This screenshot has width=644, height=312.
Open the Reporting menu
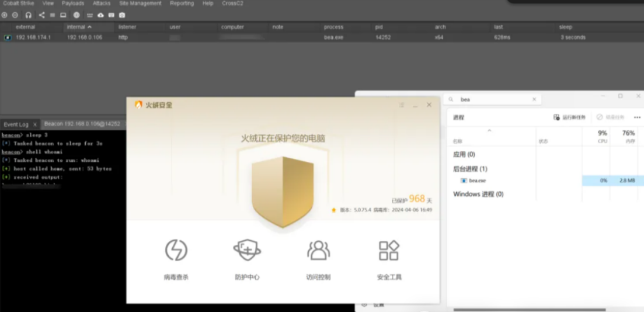(x=182, y=4)
